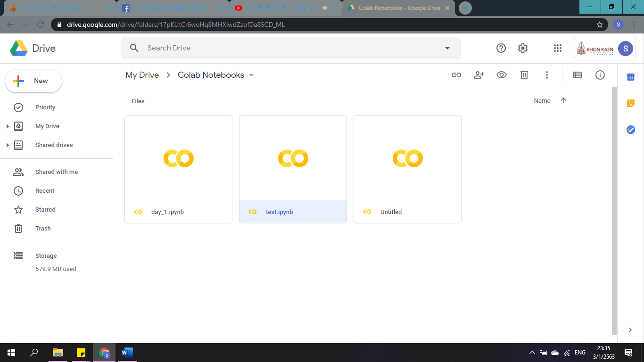Open the Settings gear icon
This screenshot has height=362, width=644.
tap(523, 48)
